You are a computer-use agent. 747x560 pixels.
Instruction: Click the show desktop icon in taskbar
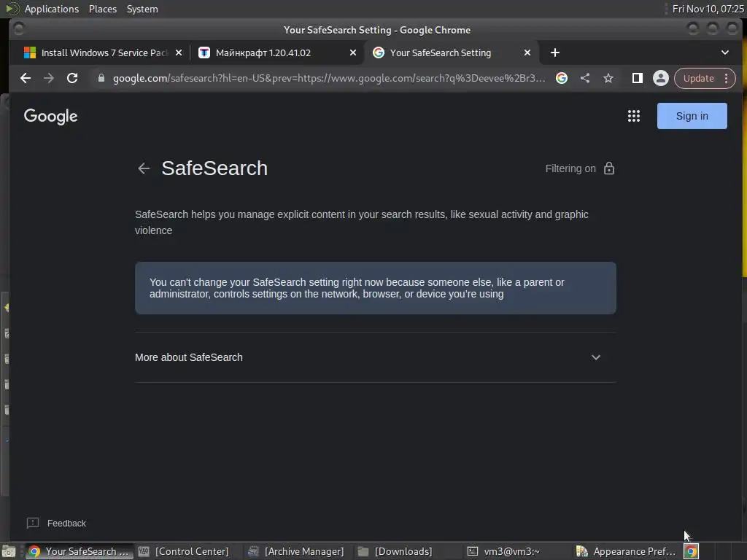tap(9, 551)
